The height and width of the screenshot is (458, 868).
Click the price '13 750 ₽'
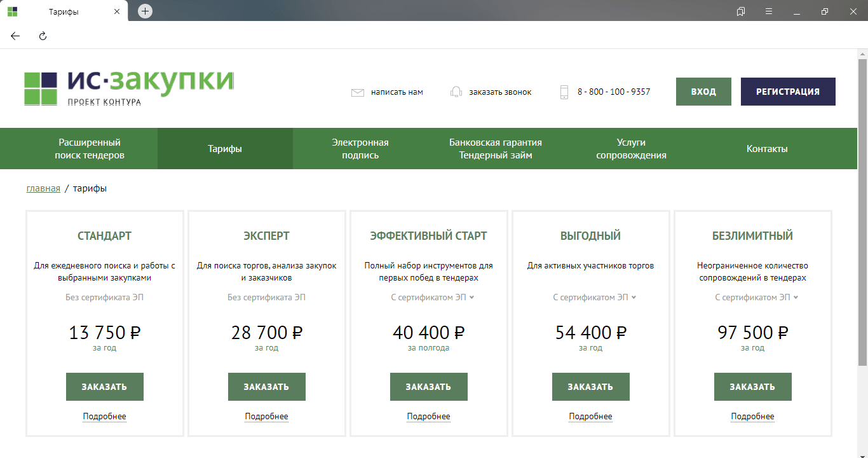pyautogui.click(x=105, y=332)
